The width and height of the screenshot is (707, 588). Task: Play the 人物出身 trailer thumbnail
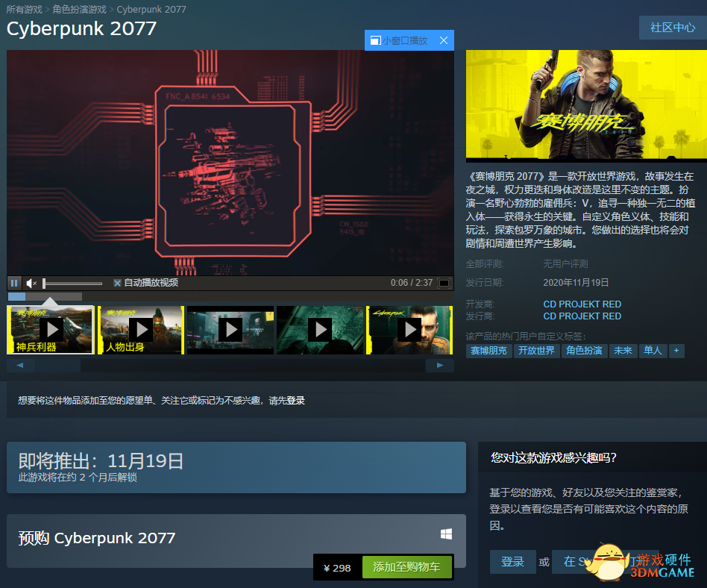pyautogui.click(x=141, y=330)
